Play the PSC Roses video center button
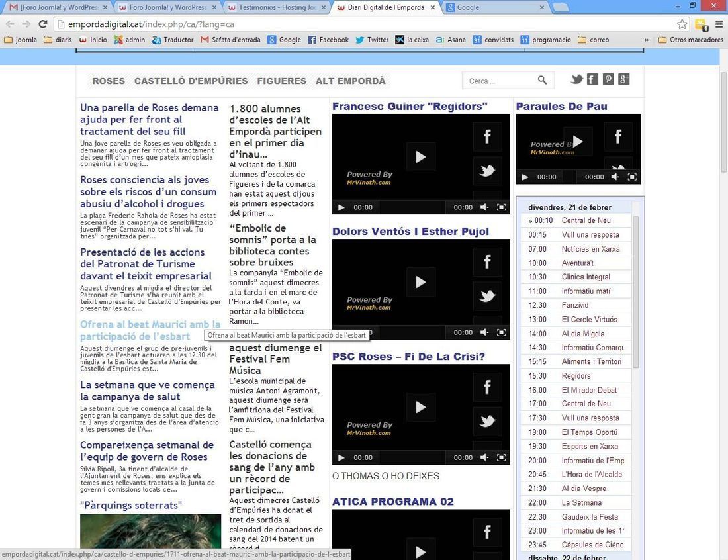This screenshot has height=560, width=728. (421, 407)
